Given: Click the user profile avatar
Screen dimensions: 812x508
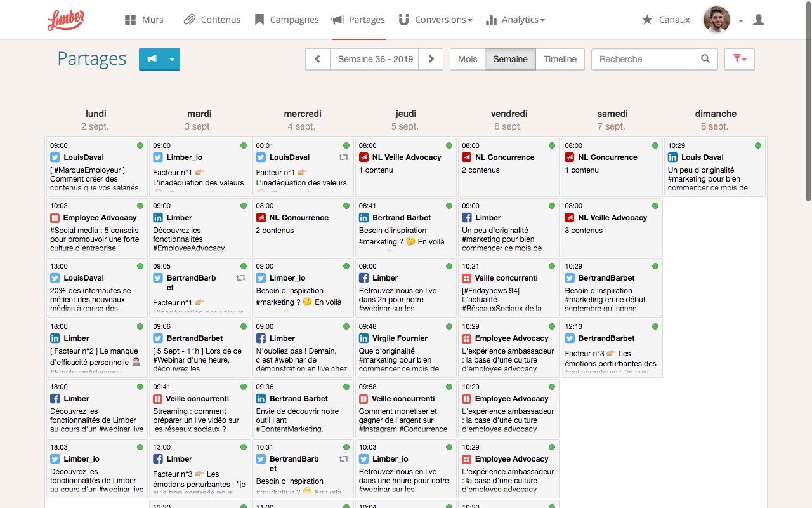Looking at the screenshot, I should tap(717, 20).
